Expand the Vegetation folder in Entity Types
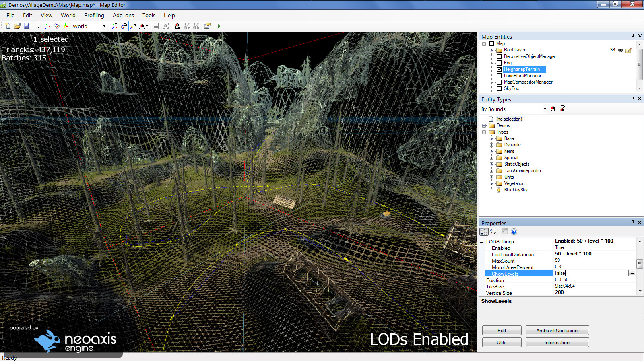 pos(491,183)
